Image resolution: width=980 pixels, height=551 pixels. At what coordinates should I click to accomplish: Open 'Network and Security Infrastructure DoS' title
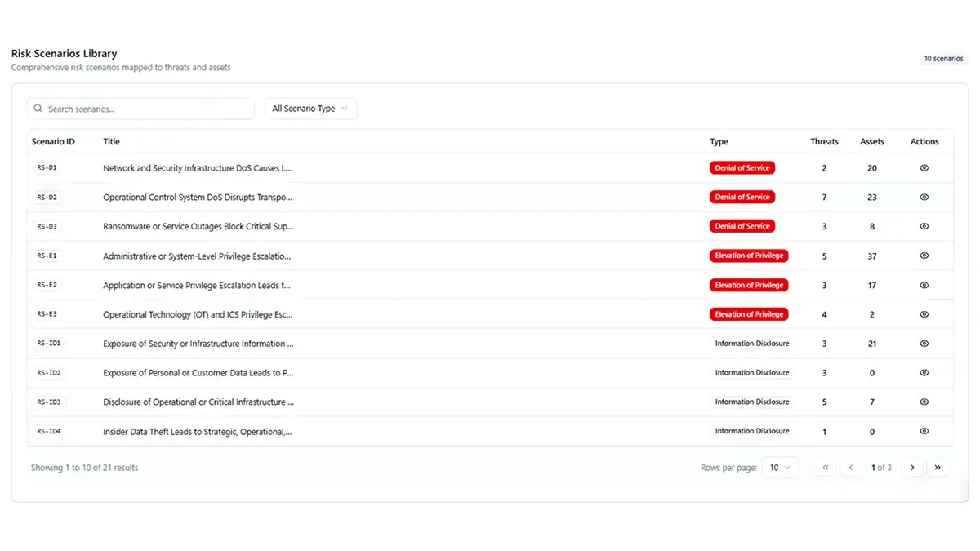coord(197,168)
